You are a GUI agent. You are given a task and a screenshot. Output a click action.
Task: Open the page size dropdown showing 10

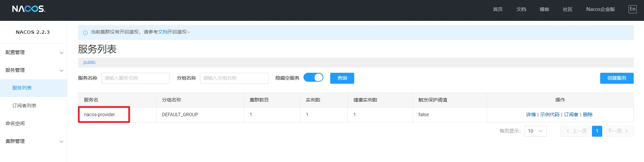click(x=535, y=131)
